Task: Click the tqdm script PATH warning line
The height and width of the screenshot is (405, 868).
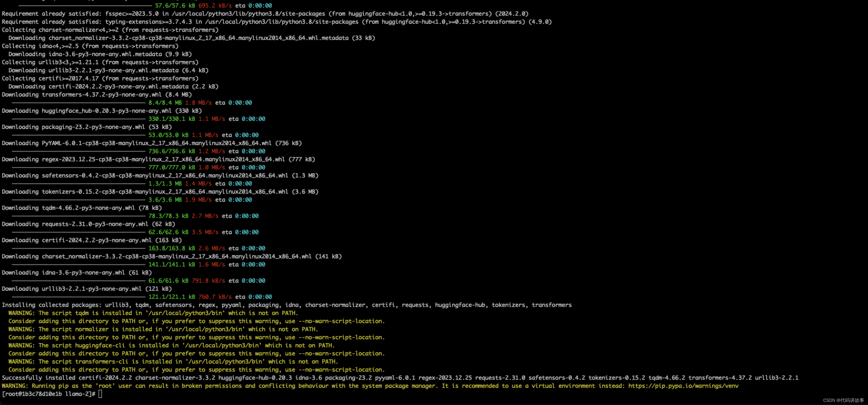Action: (x=153, y=313)
